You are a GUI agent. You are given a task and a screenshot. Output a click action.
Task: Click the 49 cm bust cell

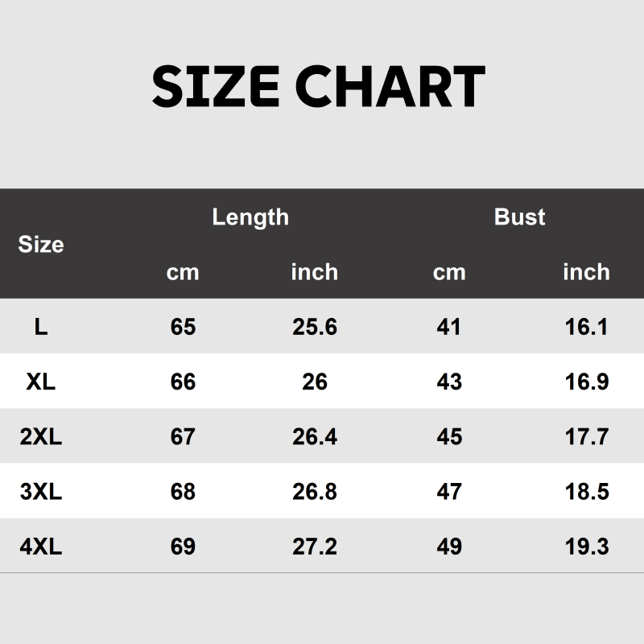[449, 547]
